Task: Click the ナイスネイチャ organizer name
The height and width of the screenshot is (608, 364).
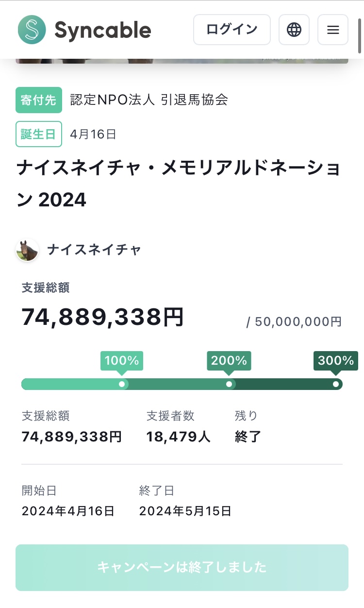Action: [94, 250]
